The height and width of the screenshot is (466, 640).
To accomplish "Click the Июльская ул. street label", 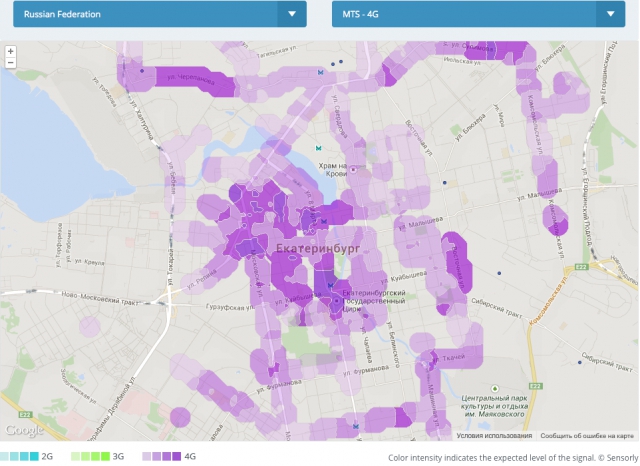I will pyautogui.click(x=461, y=62).
